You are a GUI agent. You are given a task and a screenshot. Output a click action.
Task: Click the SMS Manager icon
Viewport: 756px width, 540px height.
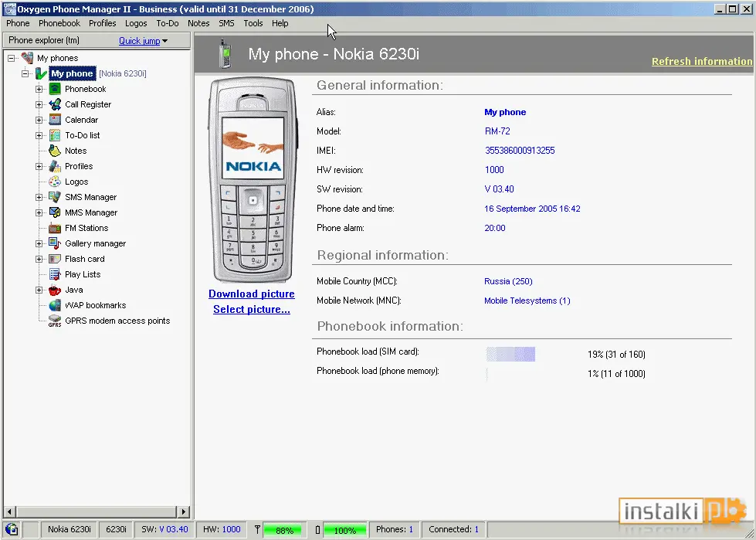point(55,197)
